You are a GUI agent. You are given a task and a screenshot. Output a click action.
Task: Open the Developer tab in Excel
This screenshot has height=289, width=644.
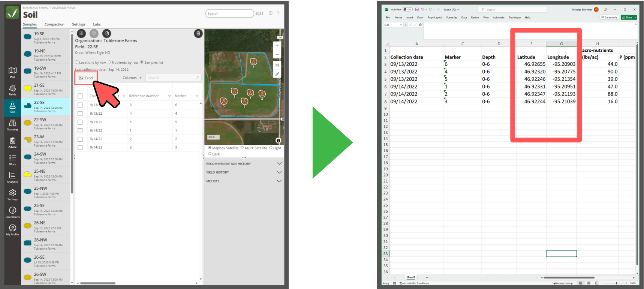515,17
